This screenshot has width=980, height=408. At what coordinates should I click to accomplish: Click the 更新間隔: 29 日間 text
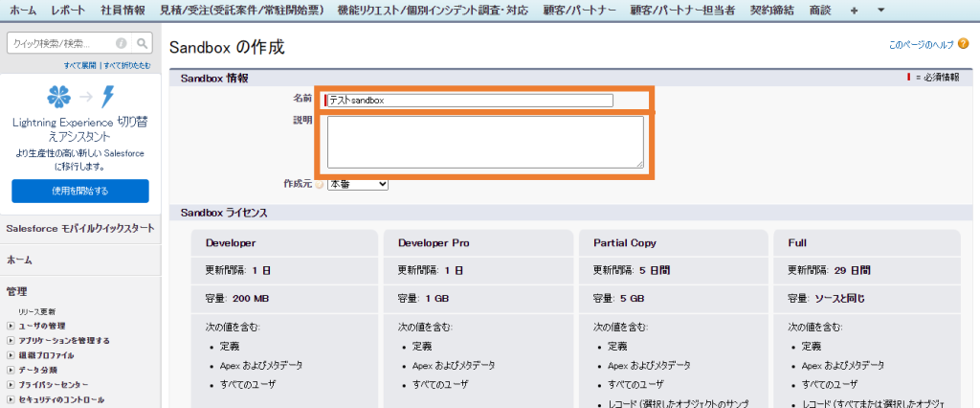click(829, 271)
